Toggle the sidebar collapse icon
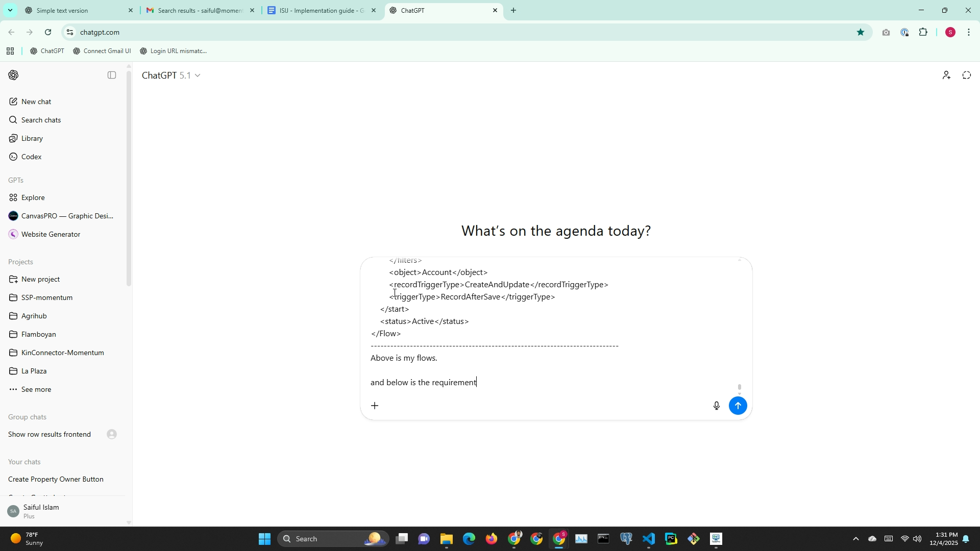The width and height of the screenshot is (980, 551). pyautogui.click(x=112, y=75)
